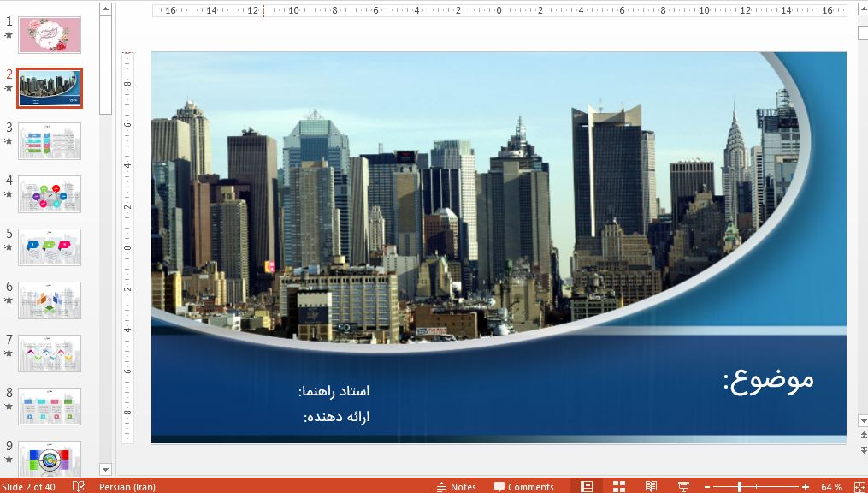Select slide 1 thumbnail with floral design
This screenshot has height=493, width=868.
(50, 35)
